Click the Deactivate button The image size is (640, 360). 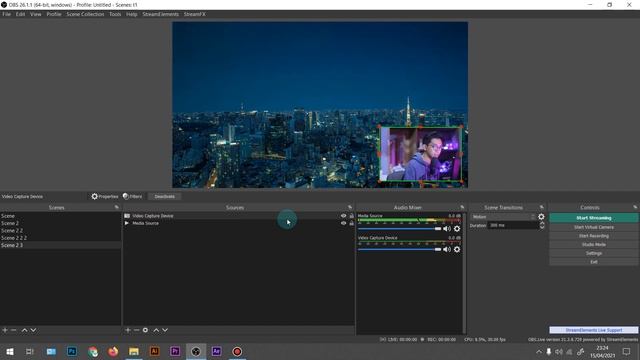tap(164, 196)
